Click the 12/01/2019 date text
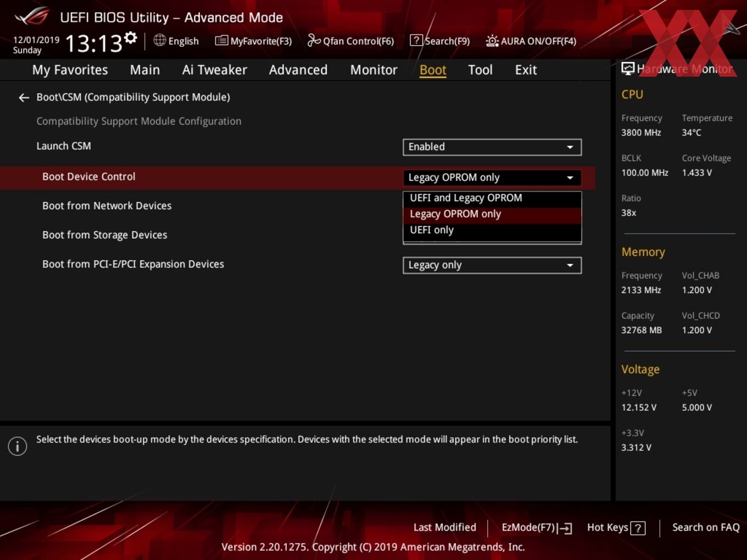 point(36,40)
